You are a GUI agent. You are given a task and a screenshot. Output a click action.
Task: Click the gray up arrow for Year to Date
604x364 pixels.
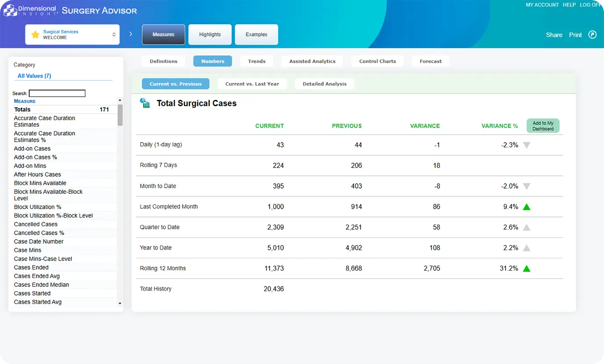pyautogui.click(x=527, y=248)
